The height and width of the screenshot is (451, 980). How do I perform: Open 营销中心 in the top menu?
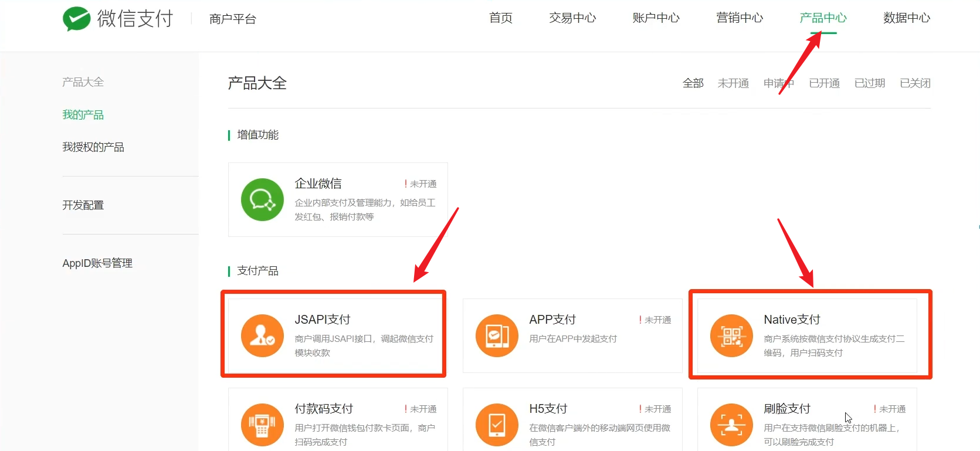pyautogui.click(x=740, y=18)
